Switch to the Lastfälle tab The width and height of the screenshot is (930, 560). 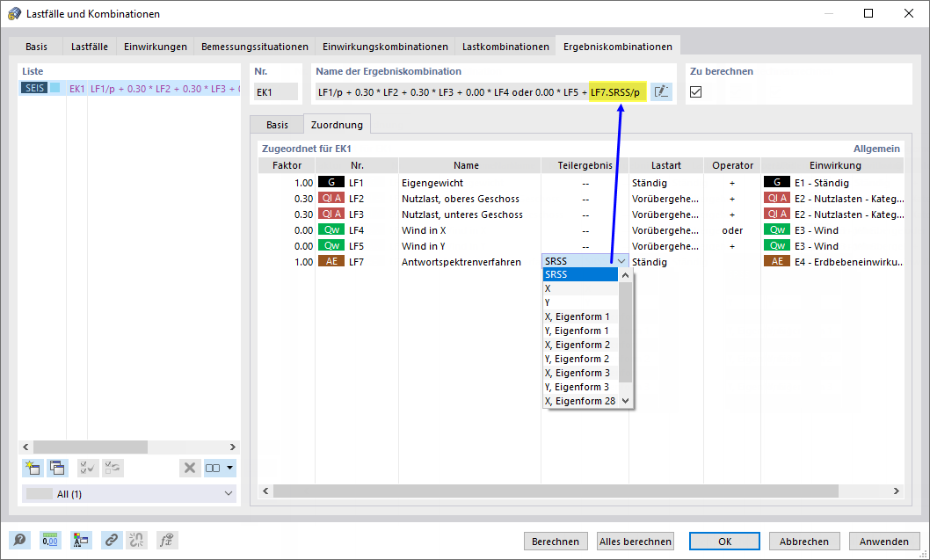pos(90,47)
